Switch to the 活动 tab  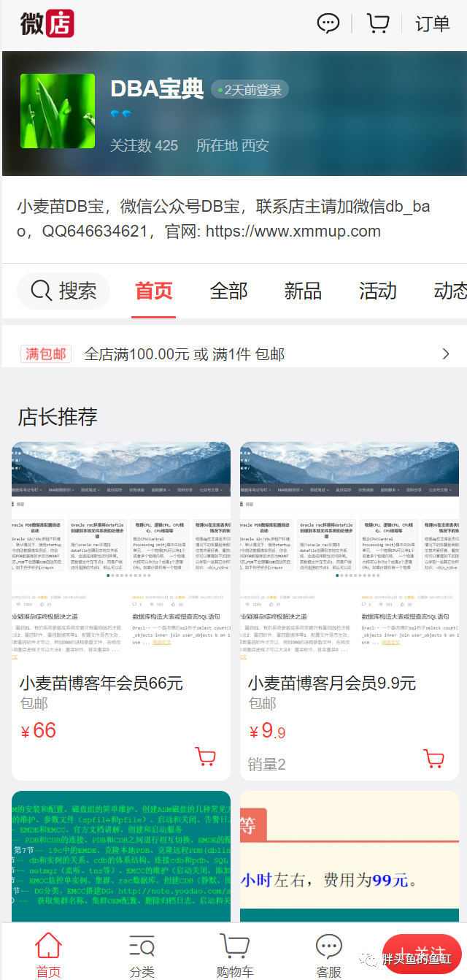click(378, 291)
